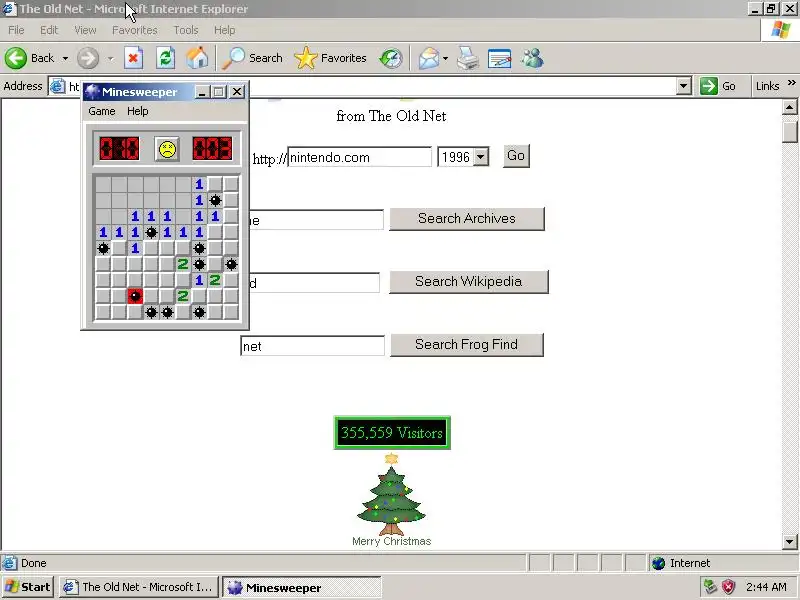Open the Favorites star toolbar button
The width and height of the screenshot is (800, 600).
(x=331, y=58)
